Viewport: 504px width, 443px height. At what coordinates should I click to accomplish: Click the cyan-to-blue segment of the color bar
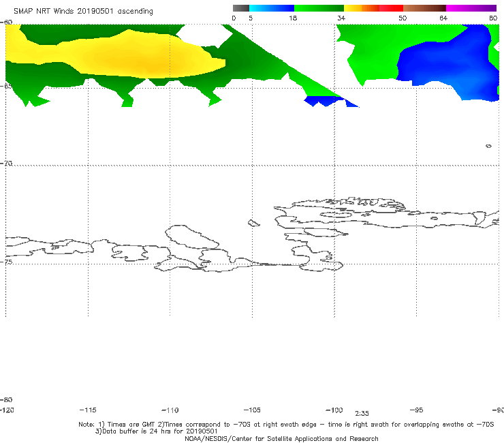coord(272,8)
